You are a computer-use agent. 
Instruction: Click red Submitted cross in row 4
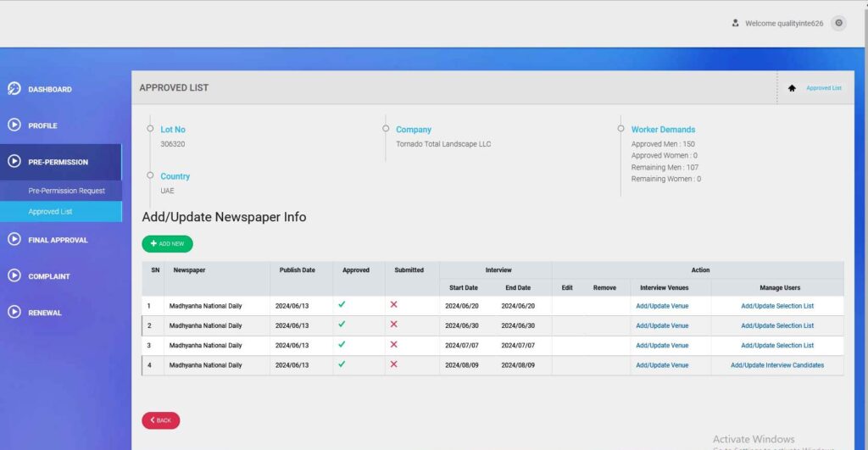tap(393, 364)
